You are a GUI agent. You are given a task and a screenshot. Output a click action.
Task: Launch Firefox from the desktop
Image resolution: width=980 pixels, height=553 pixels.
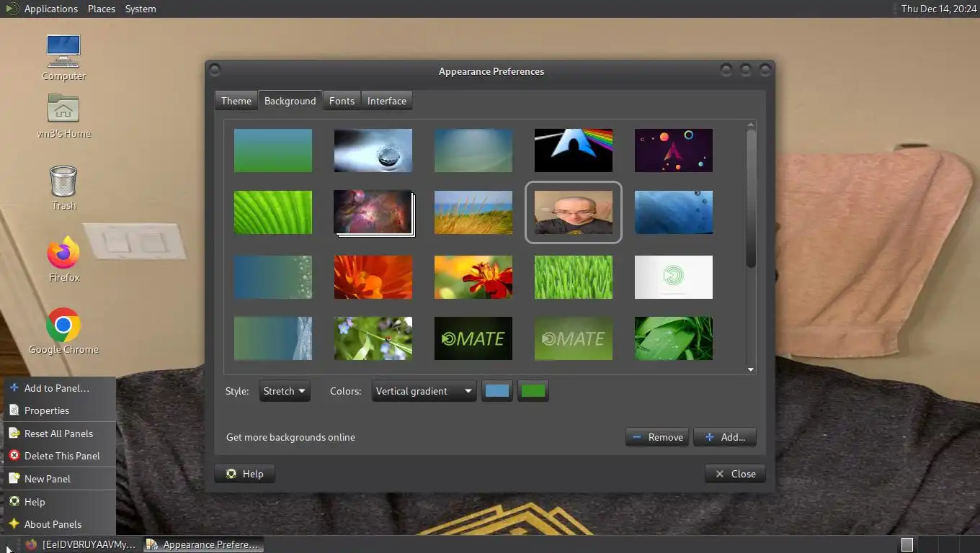(63, 259)
